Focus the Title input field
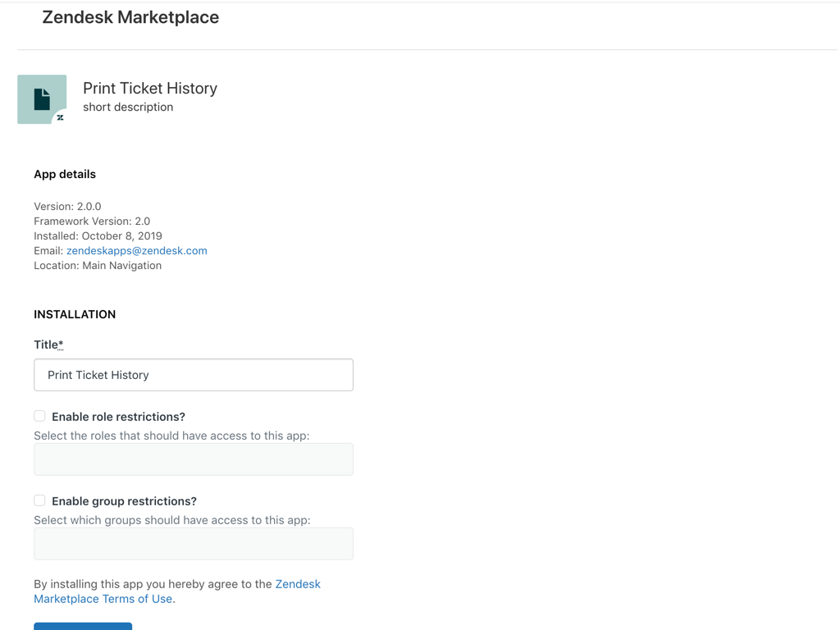This screenshot has width=840, height=630. tap(194, 375)
